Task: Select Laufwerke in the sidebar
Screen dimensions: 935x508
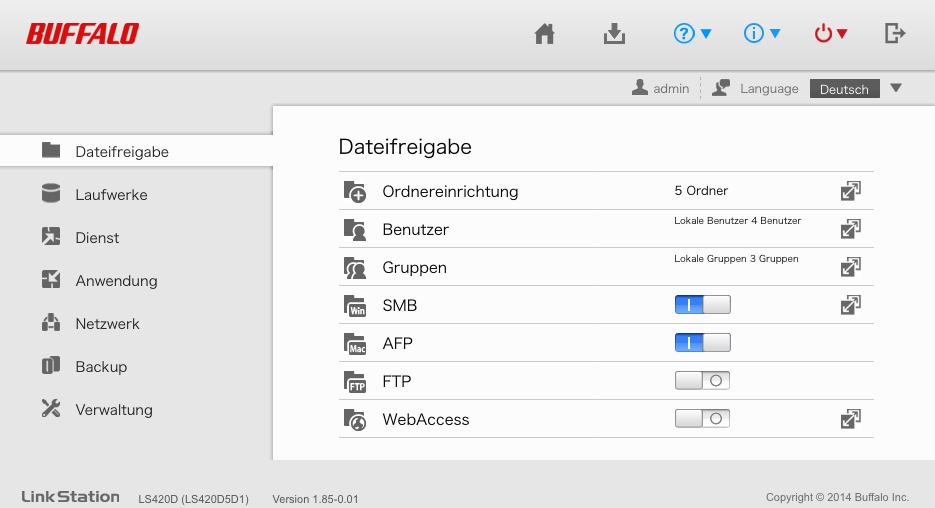Action: (111, 195)
